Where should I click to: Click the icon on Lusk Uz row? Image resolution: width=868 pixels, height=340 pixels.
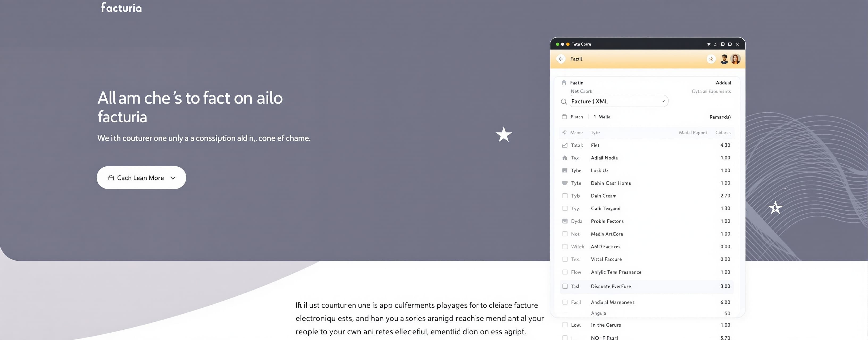click(x=565, y=170)
